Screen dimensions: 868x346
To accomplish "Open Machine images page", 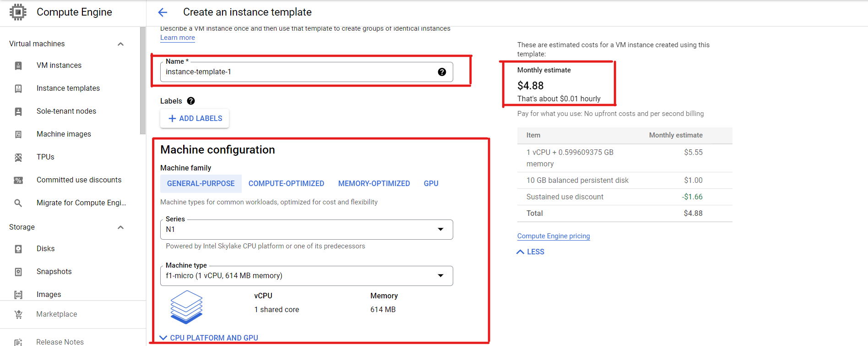I will pyautogui.click(x=64, y=134).
